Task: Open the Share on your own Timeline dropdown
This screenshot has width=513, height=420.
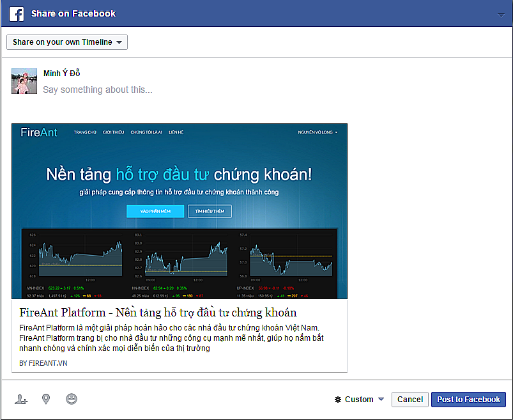Action: point(67,42)
